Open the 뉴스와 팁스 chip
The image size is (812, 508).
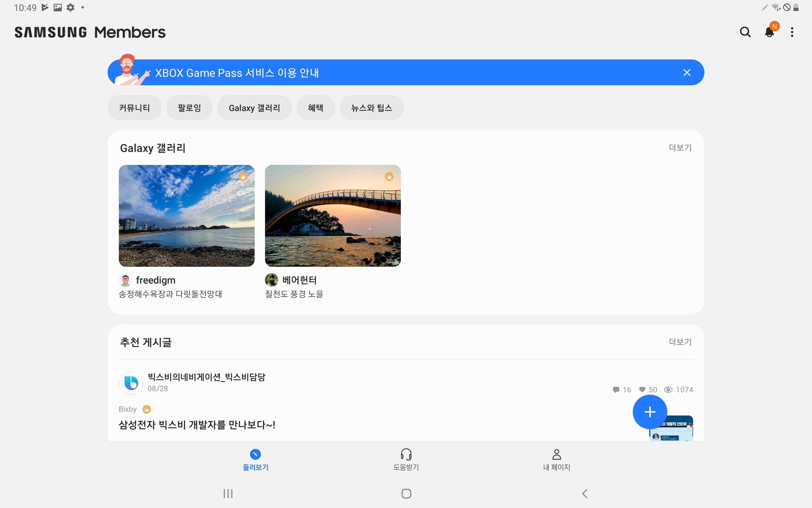click(x=371, y=108)
